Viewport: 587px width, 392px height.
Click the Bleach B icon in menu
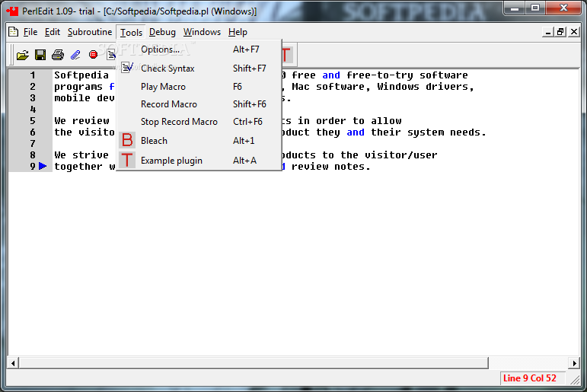tap(127, 140)
